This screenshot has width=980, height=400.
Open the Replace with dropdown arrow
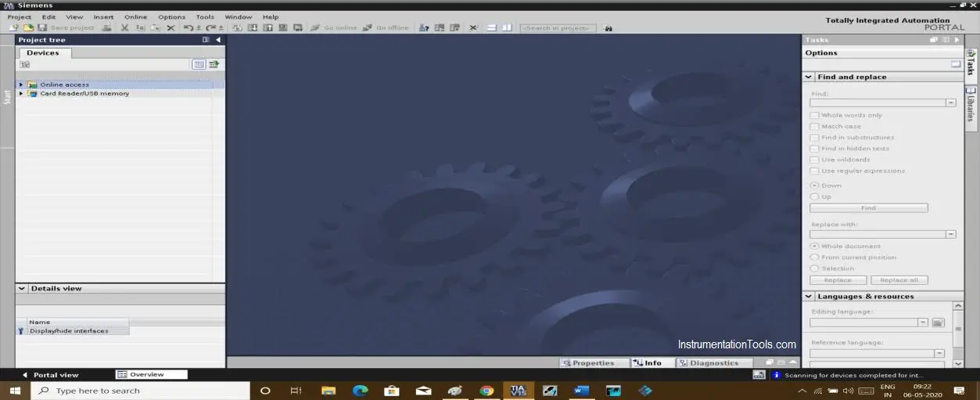(951, 234)
